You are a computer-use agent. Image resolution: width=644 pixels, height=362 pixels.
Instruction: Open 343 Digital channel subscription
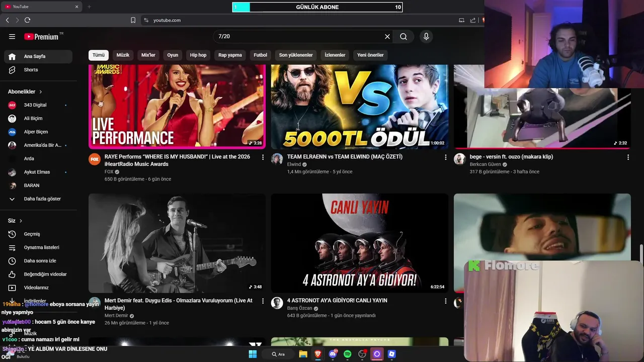(38, 105)
